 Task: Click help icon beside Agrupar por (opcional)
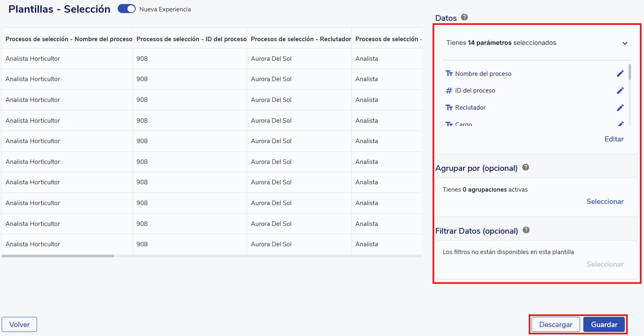[525, 167]
